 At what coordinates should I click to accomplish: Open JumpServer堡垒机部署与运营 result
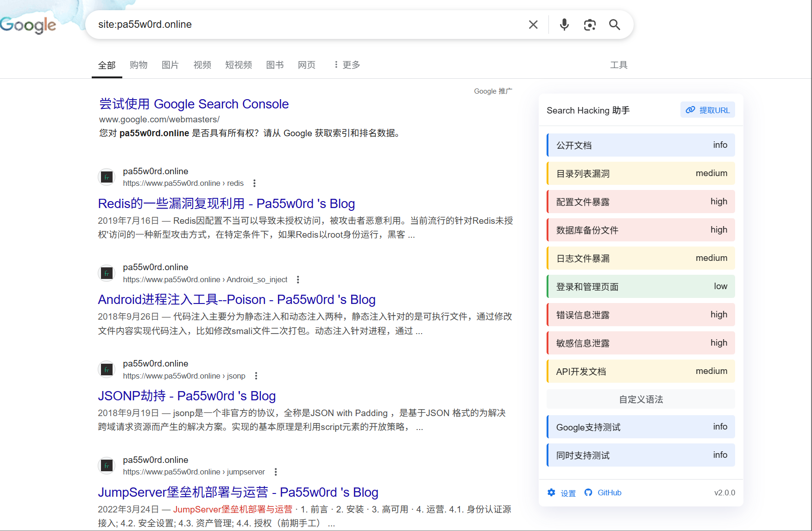(x=238, y=492)
